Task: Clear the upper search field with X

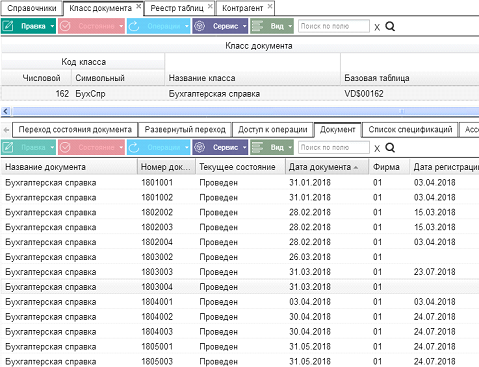Action: (x=377, y=27)
